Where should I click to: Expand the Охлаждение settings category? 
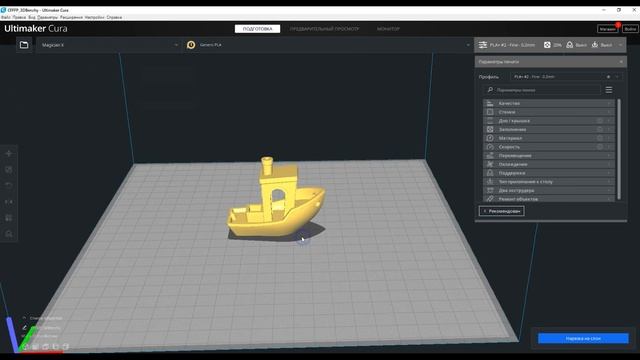pyautogui.click(x=549, y=164)
